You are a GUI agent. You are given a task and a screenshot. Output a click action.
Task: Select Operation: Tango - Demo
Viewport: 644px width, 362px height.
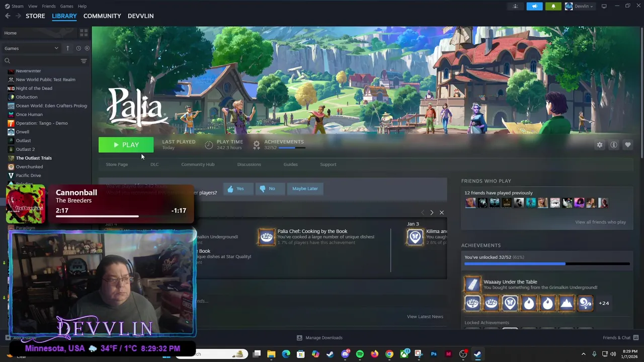click(42, 123)
